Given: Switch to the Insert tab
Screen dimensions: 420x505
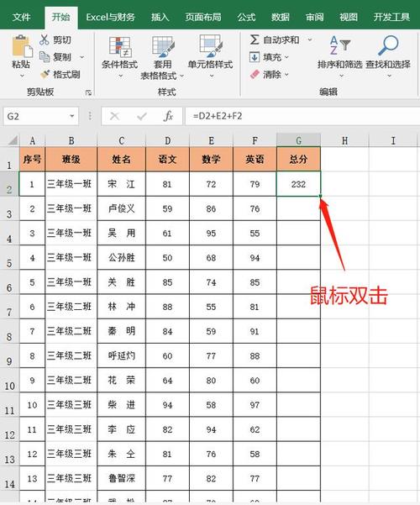Looking at the screenshot, I should pyautogui.click(x=160, y=17).
